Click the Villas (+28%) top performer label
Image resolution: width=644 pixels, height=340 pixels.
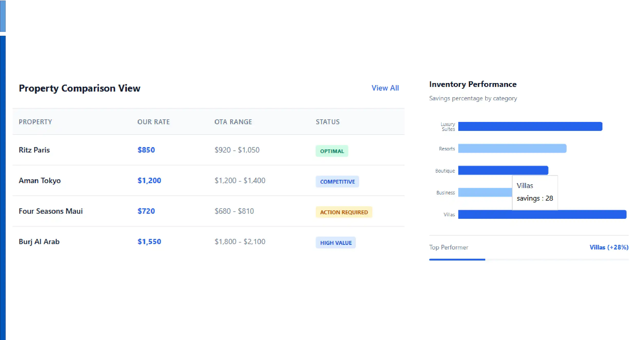tap(609, 247)
